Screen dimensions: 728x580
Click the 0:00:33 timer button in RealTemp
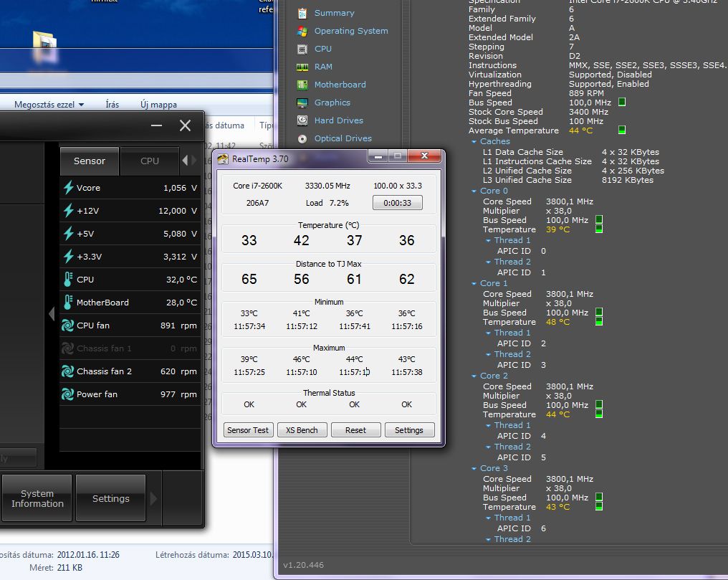point(398,203)
